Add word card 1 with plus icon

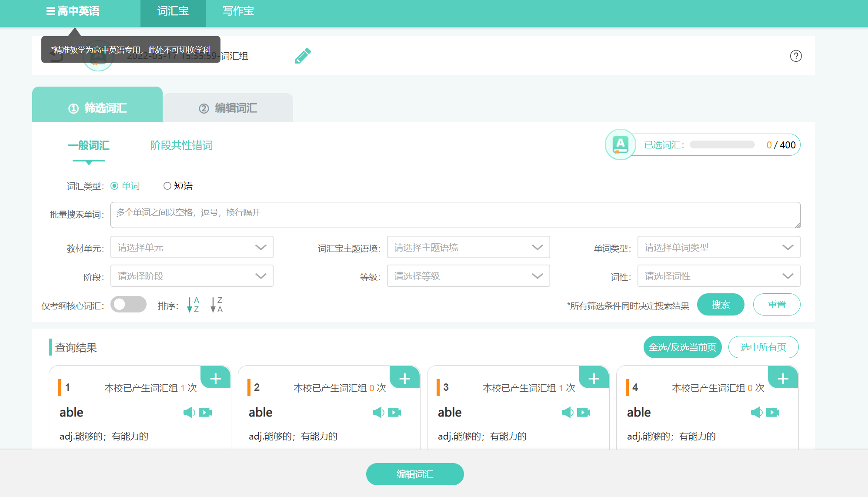pyautogui.click(x=216, y=378)
